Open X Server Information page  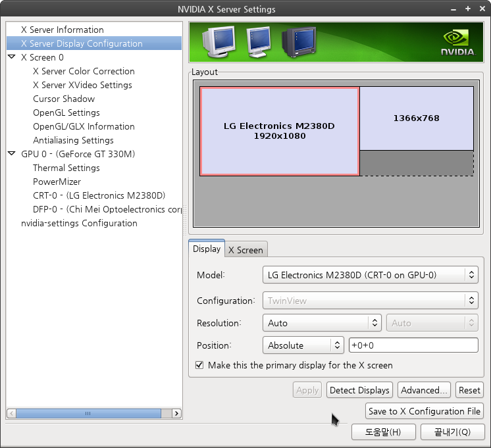point(63,30)
